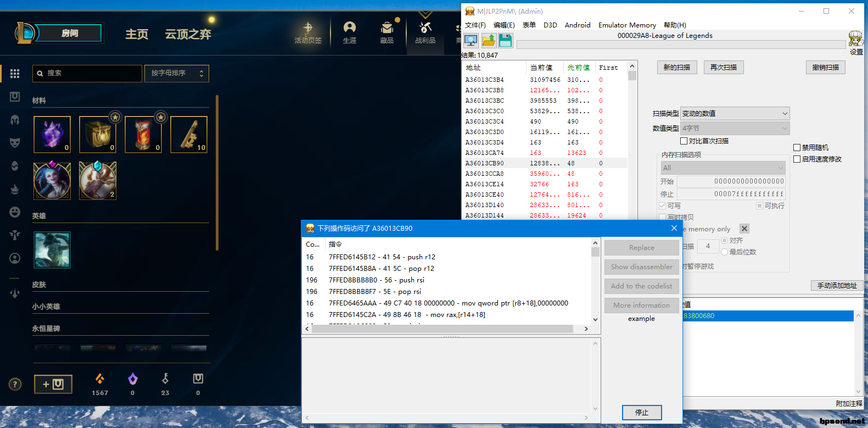Open the 扫描类型 dropdown
The height and width of the screenshot is (428, 868).
[x=735, y=113]
